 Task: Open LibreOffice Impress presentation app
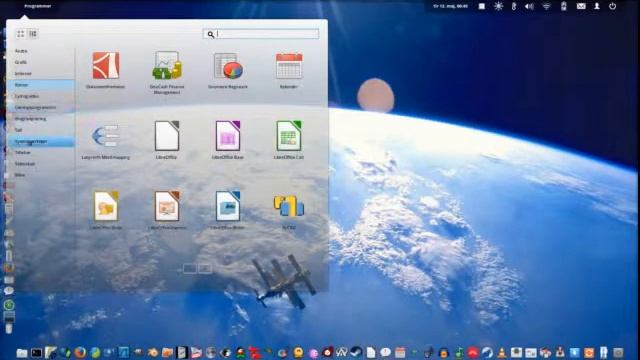(x=167, y=210)
